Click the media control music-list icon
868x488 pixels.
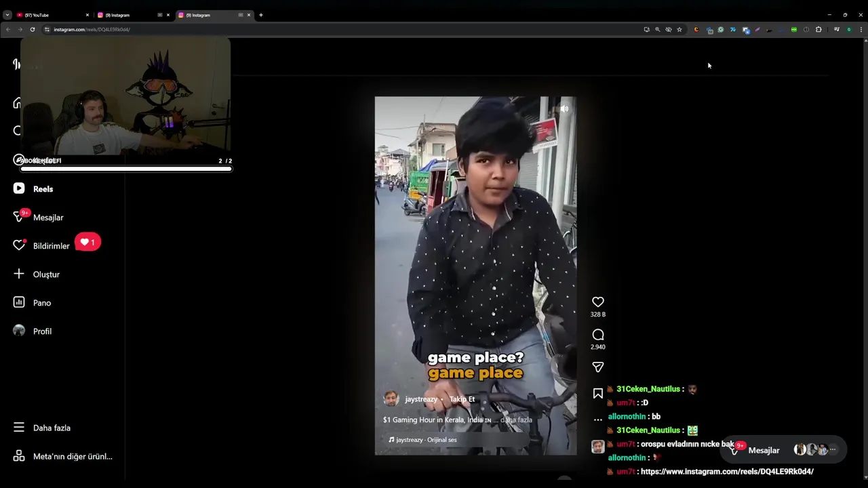(837, 29)
